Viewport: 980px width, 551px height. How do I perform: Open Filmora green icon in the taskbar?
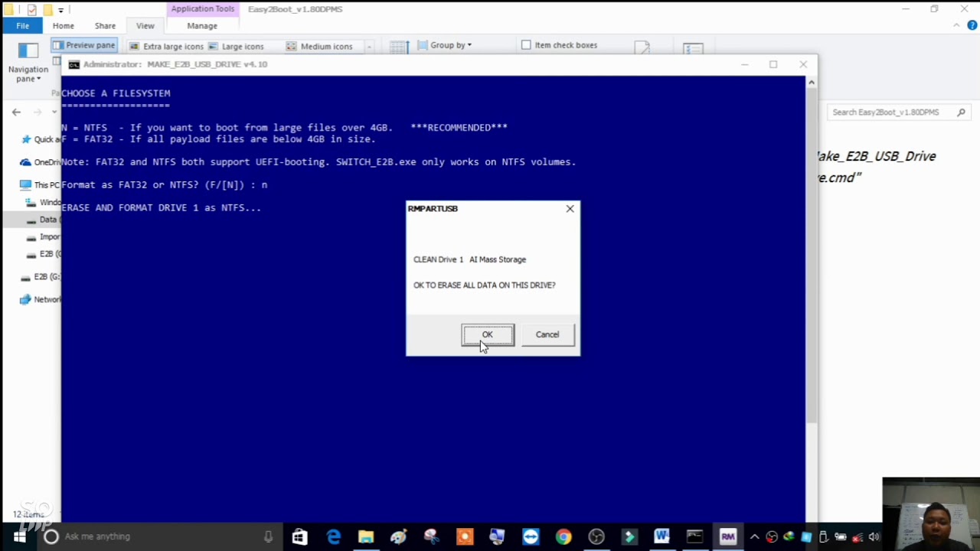(x=629, y=536)
